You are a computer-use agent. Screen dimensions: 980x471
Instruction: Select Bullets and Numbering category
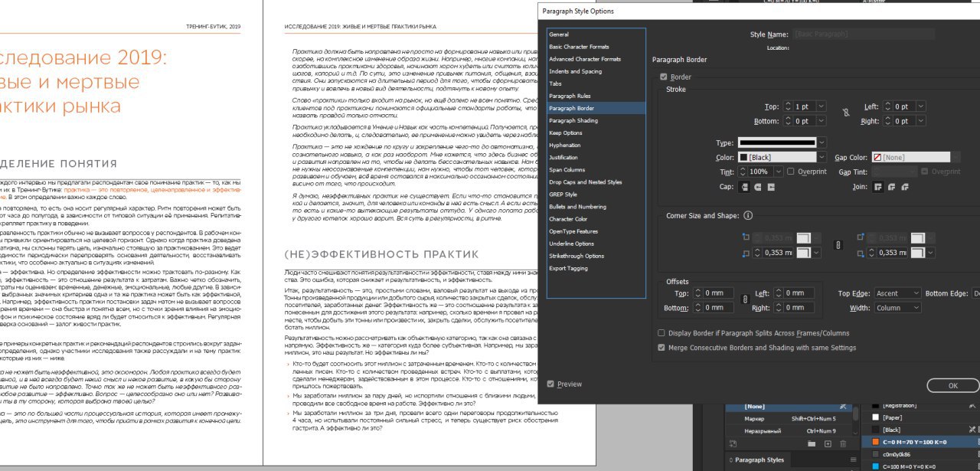(596, 207)
